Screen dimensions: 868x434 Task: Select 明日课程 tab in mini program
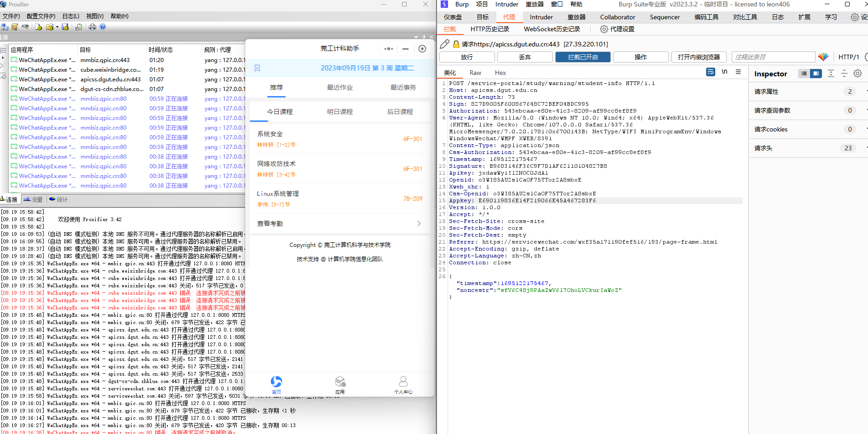coord(340,112)
